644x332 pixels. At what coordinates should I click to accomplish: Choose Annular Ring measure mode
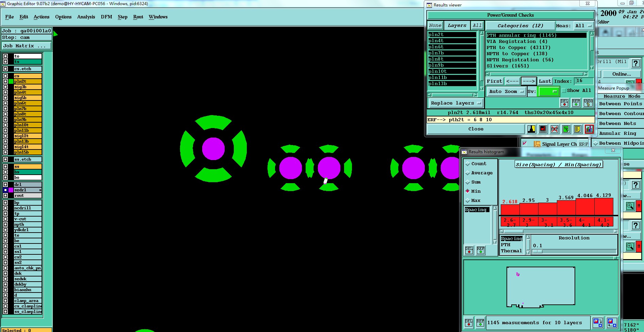coord(617,133)
